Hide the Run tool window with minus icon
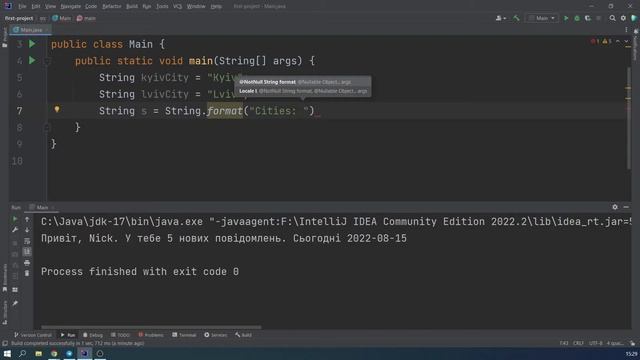 [x=626, y=207]
